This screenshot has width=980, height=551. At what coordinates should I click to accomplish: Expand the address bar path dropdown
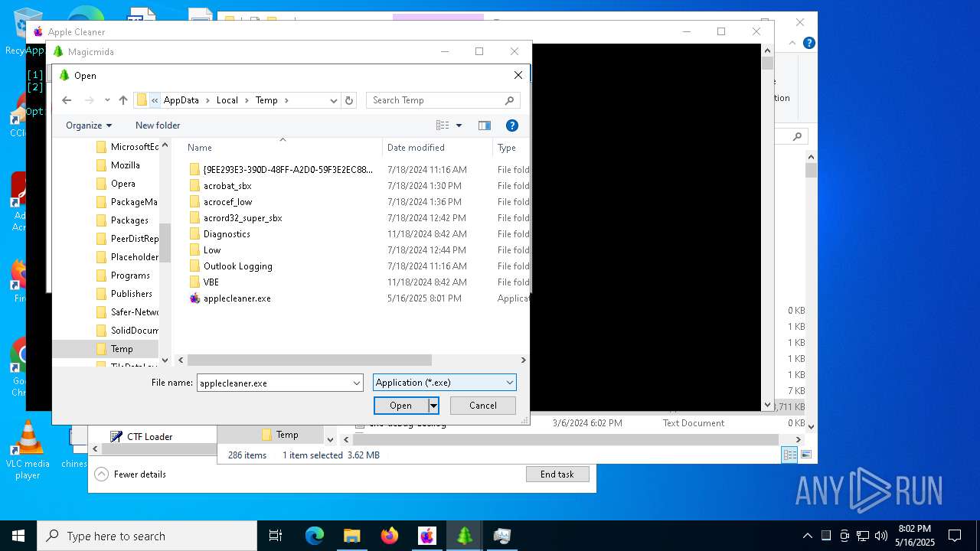coord(334,100)
